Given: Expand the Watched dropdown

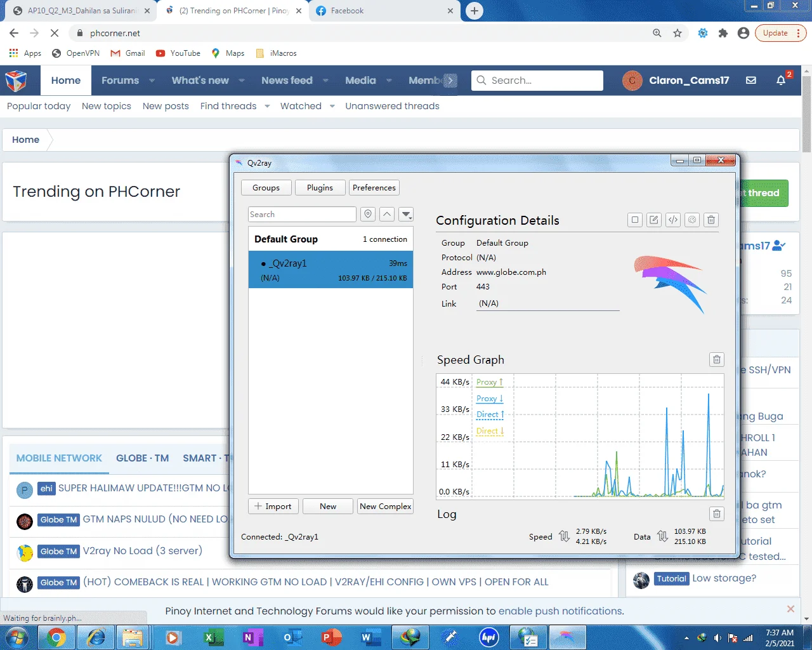Looking at the screenshot, I should click(x=332, y=106).
